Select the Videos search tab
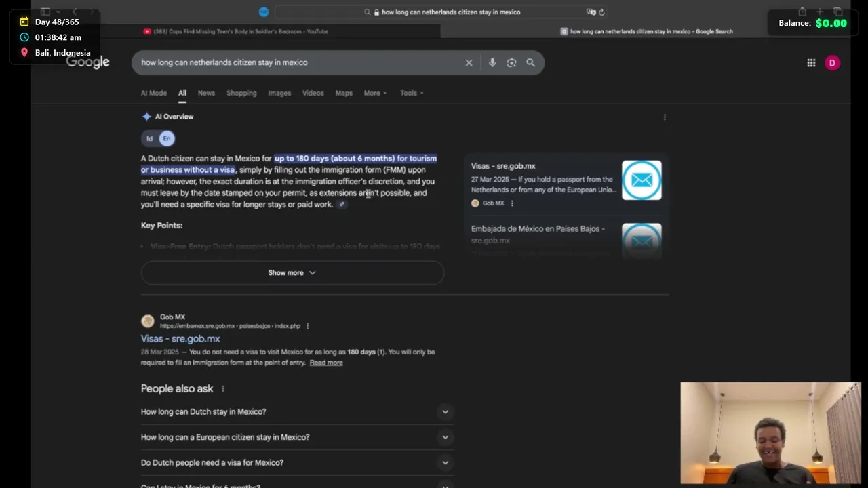This screenshot has width=868, height=488. tap(313, 93)
